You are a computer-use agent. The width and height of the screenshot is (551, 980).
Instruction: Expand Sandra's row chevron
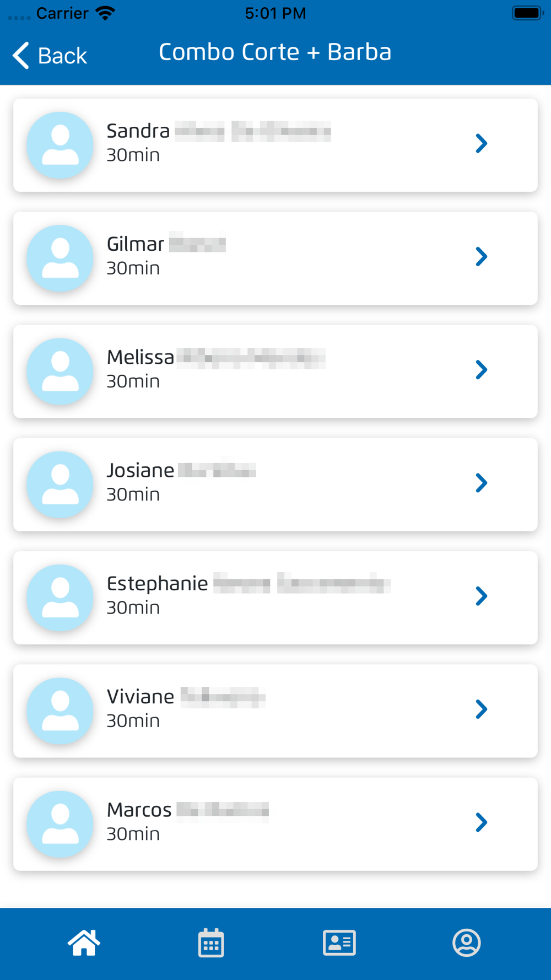pyautogui.click(x=481, y=143)
